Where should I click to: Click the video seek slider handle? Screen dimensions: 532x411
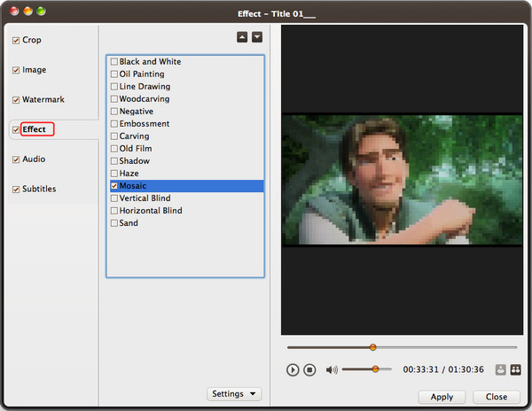(x=373, y=347)
